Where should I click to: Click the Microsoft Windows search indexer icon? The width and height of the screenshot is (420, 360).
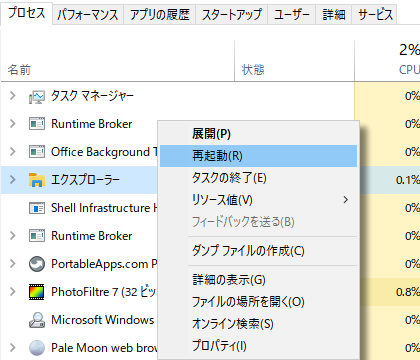pos(37,320)
